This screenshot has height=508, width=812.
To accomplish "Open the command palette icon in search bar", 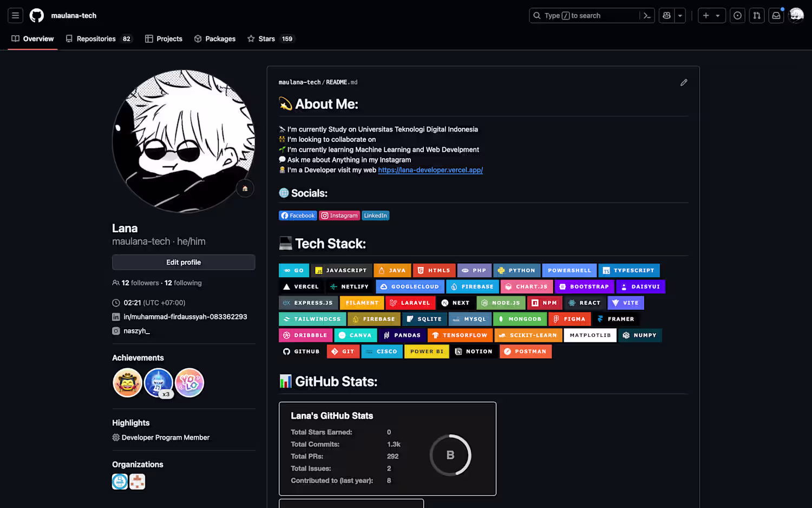I will click(647, 16).
